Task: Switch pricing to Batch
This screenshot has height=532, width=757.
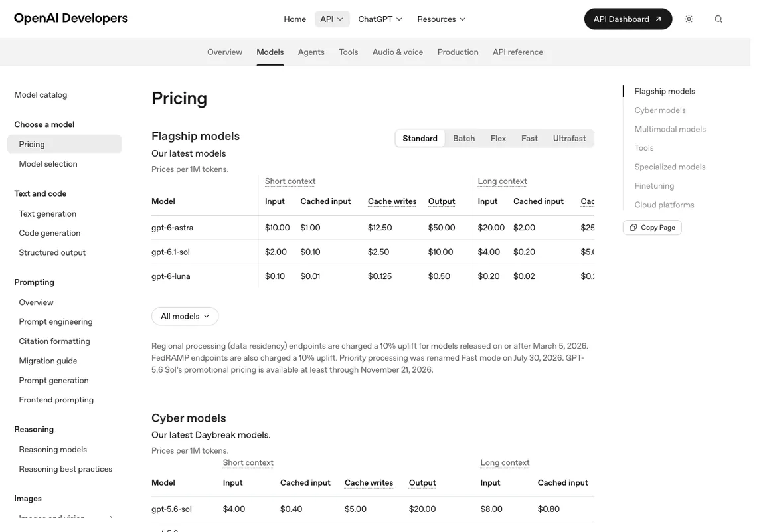Action: (464, 139)
